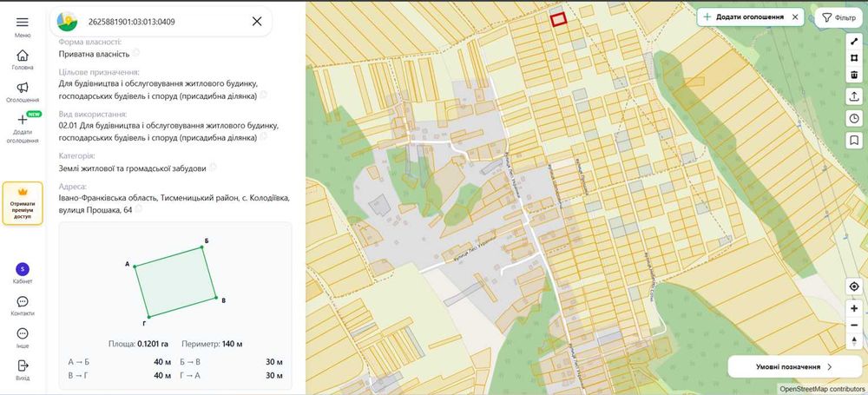Viewport: 868px width, 395px height.
Task: Zoom out the map with minus
Action: point(855,325)
